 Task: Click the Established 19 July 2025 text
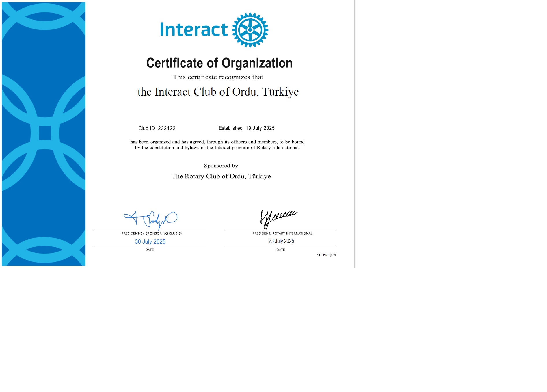[x=247, y=128]
